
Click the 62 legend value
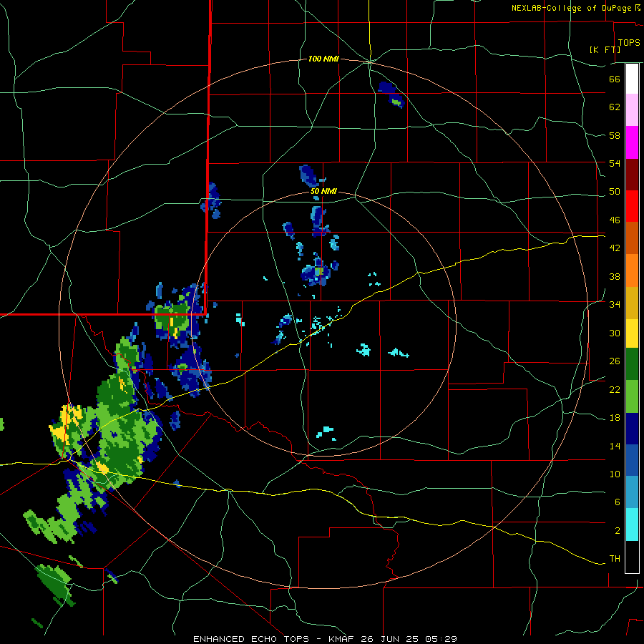coord(615,107)
